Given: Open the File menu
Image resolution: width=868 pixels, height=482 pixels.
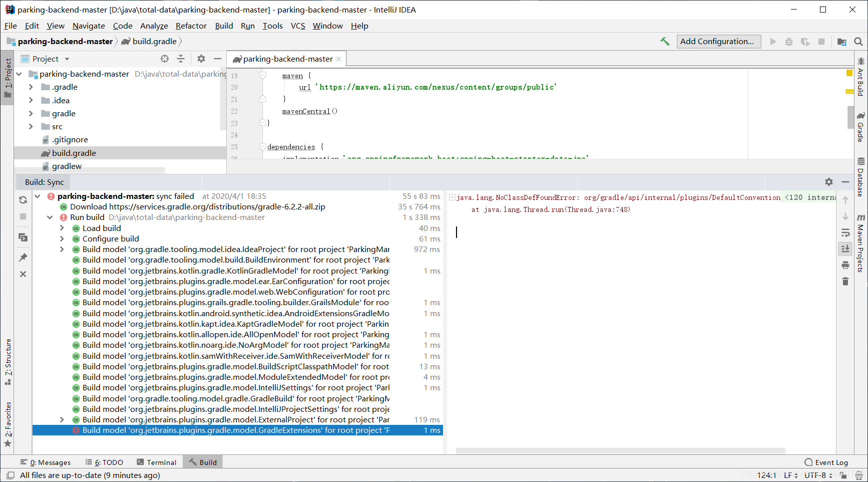Looking at the screenshot, I should [x=11, y=26].
